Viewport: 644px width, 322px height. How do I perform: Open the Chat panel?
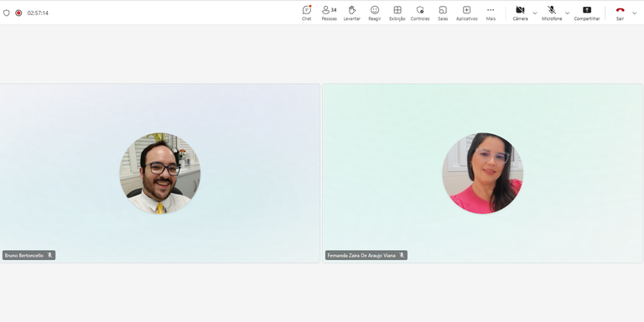point(306,13)
